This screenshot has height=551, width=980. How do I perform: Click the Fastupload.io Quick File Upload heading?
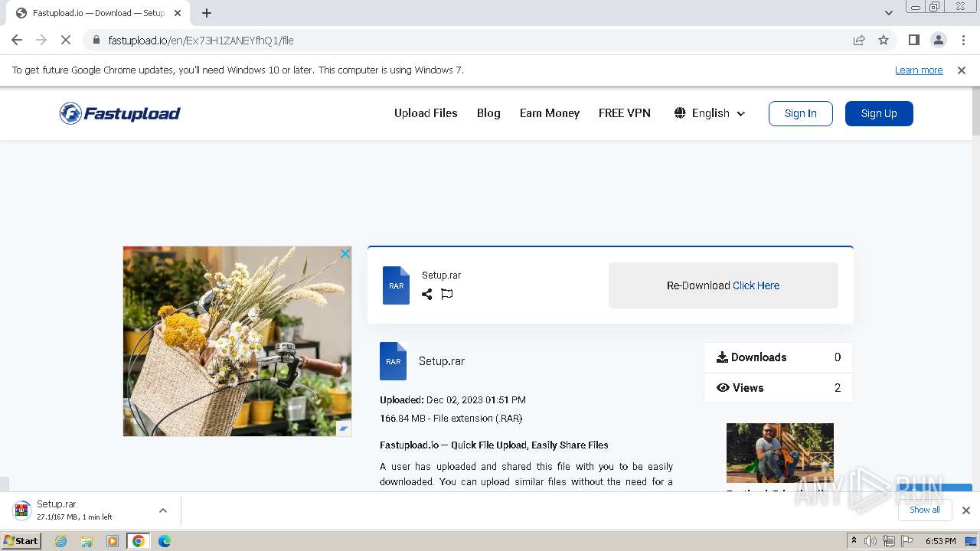494,445
